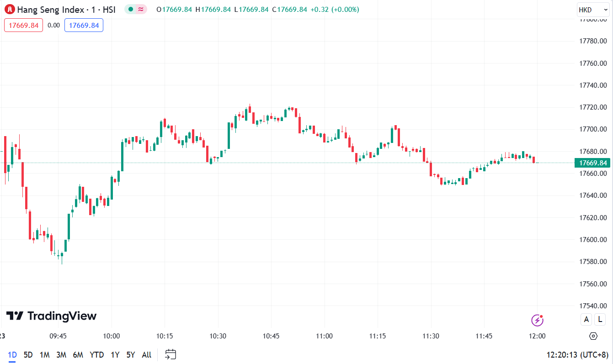Open the go-to-date calendar icon

click(171, 354)
